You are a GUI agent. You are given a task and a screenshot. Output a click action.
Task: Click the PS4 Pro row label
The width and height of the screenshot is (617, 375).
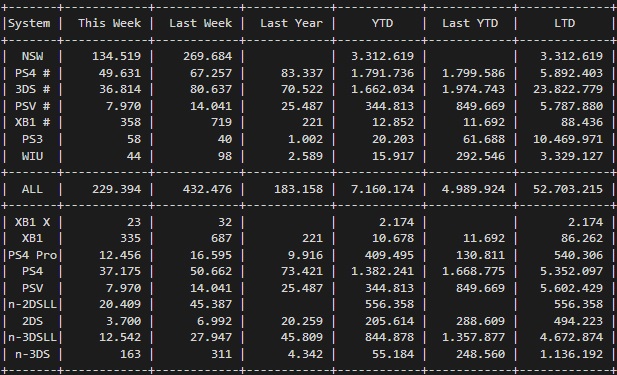click(33, 255)
